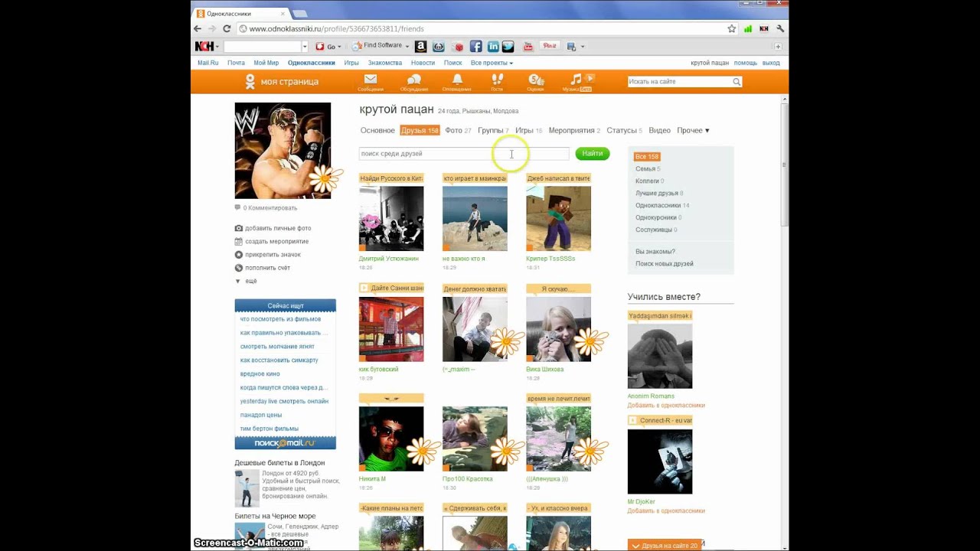Click camera icon for добавить личные фото
Image resolution: width=980 pixels, height=551 pixels.
coord(239,228)
